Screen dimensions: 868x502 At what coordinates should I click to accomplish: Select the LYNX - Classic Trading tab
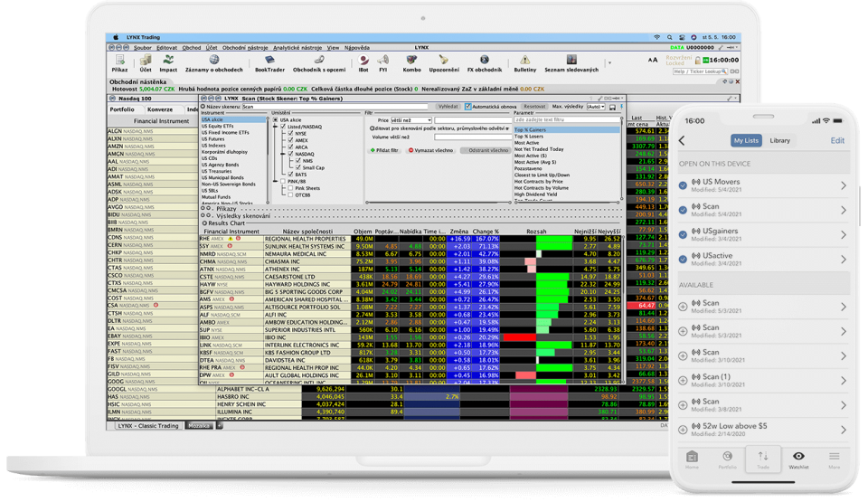coord(147,426)
